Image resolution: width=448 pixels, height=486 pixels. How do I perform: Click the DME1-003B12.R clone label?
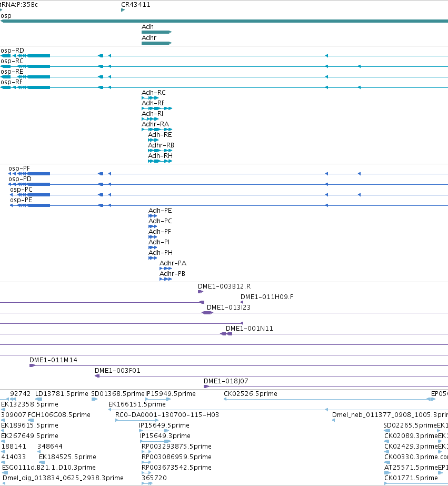[224, 286]
